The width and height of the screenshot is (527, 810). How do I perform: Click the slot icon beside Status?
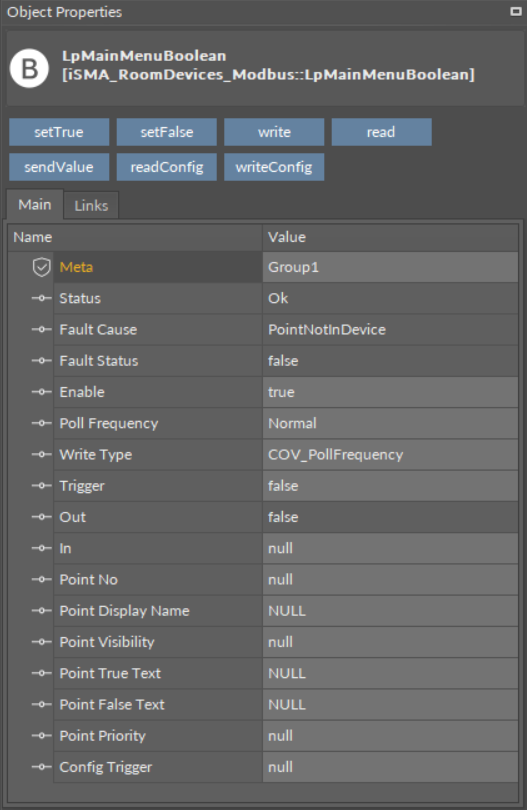[x=41, y=298]
